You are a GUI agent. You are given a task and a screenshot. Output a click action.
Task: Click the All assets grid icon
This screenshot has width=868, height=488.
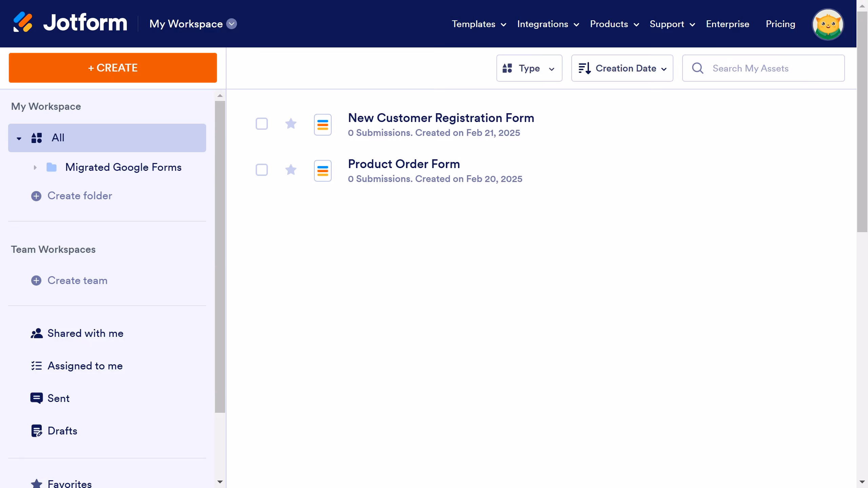(x=37, y=138)
